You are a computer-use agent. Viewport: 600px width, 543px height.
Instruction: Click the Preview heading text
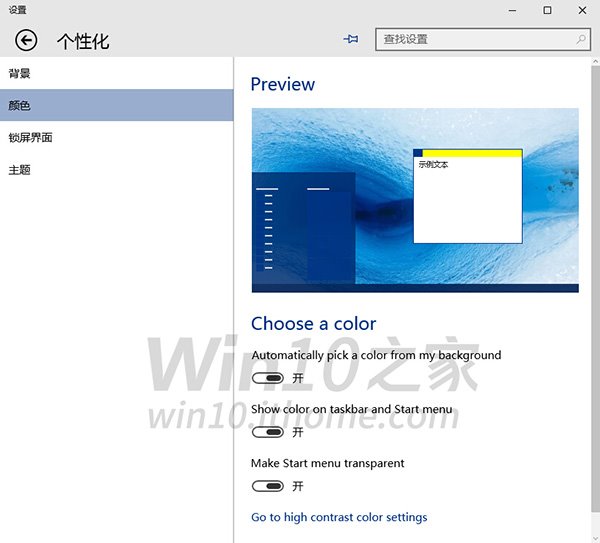point(283,85)
